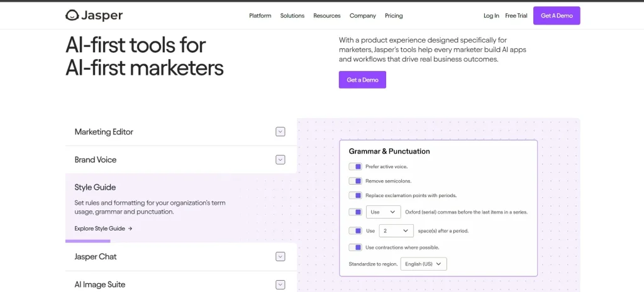Open the Platform menu

tap(260, 16)
